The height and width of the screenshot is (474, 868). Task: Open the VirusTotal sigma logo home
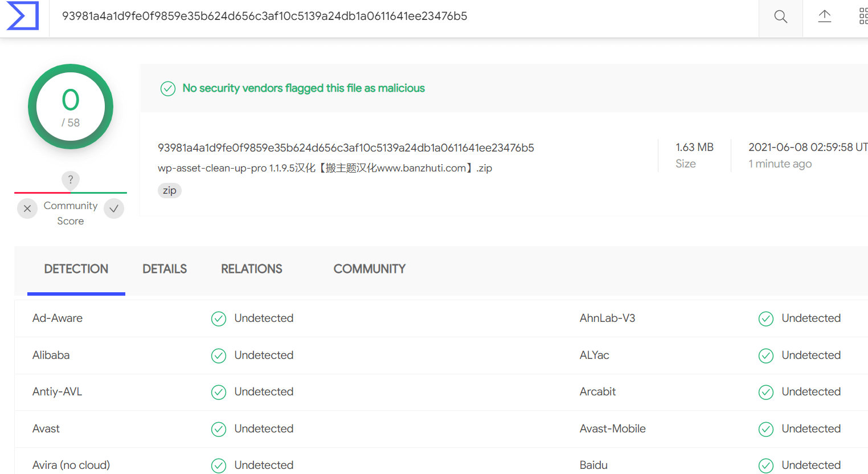tap(23, 16)
